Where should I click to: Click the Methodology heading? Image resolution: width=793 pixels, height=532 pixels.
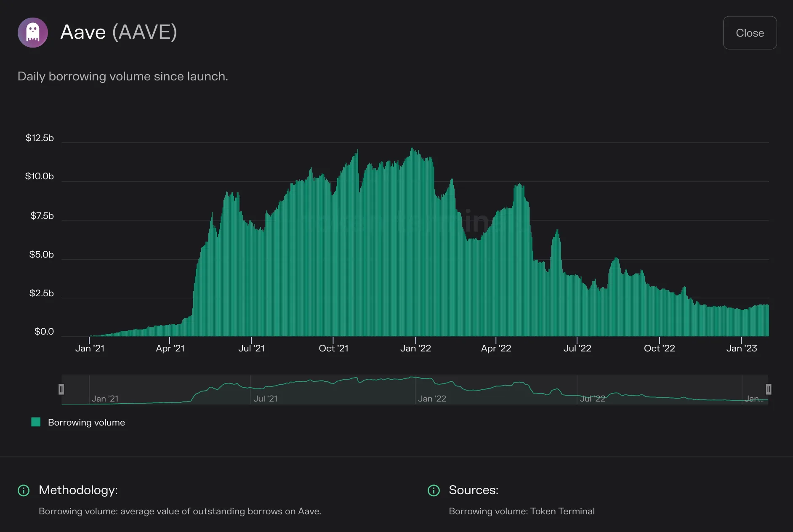[x=78, y=490]
